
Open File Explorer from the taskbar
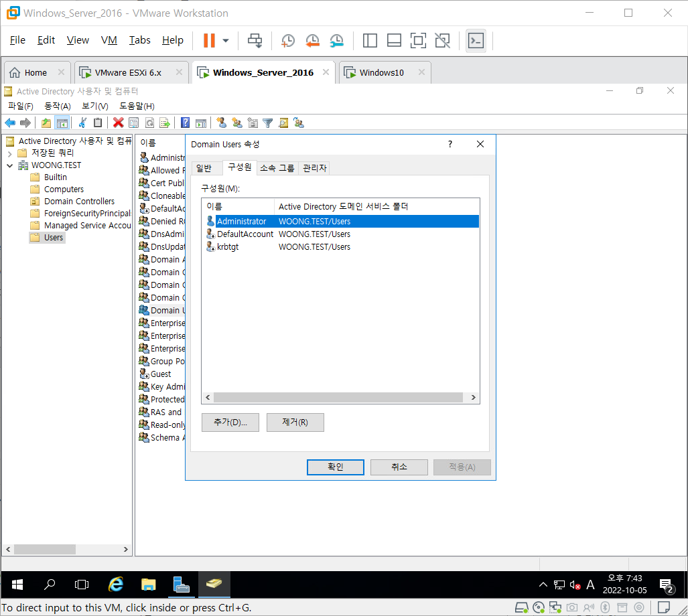tap(148, 585)
